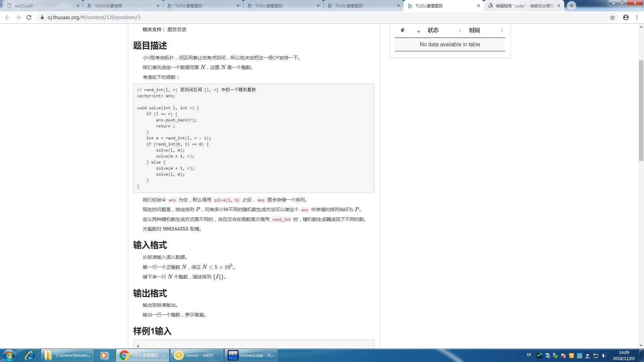Close the TUOJ.比赛信息 tab

[158, 6]
